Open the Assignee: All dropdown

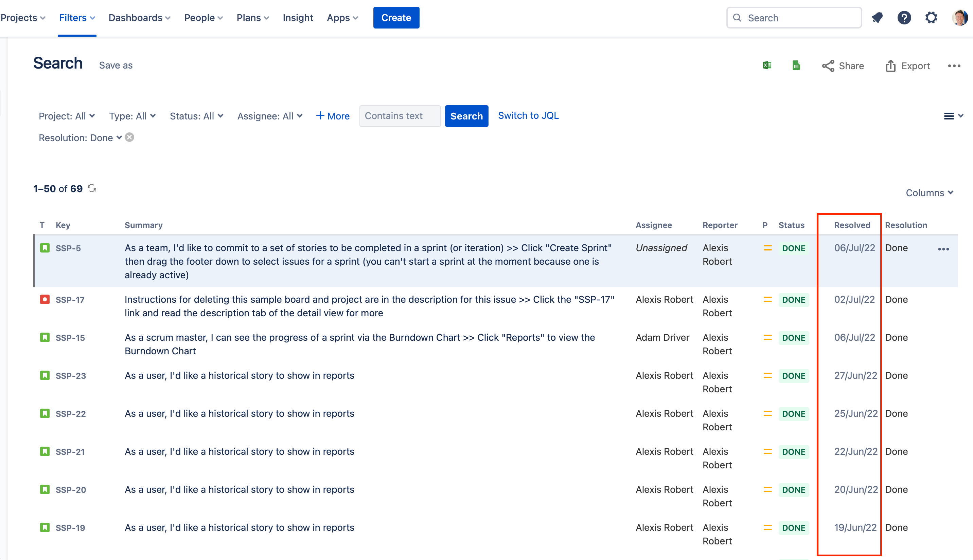pos(269,116)
